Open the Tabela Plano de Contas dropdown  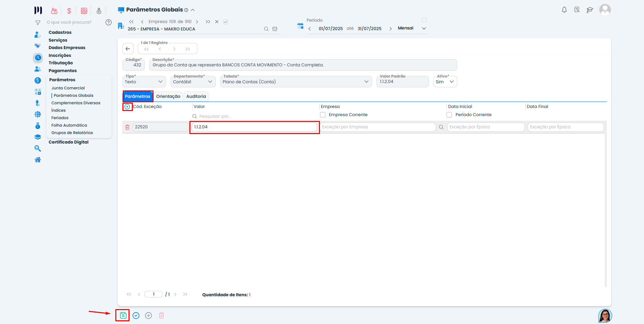coord(296,82)
